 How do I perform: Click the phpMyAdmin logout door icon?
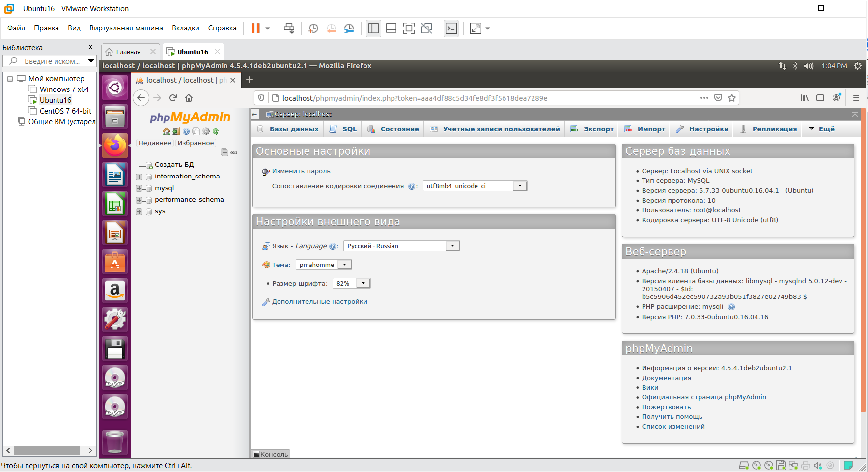point(176,131)
